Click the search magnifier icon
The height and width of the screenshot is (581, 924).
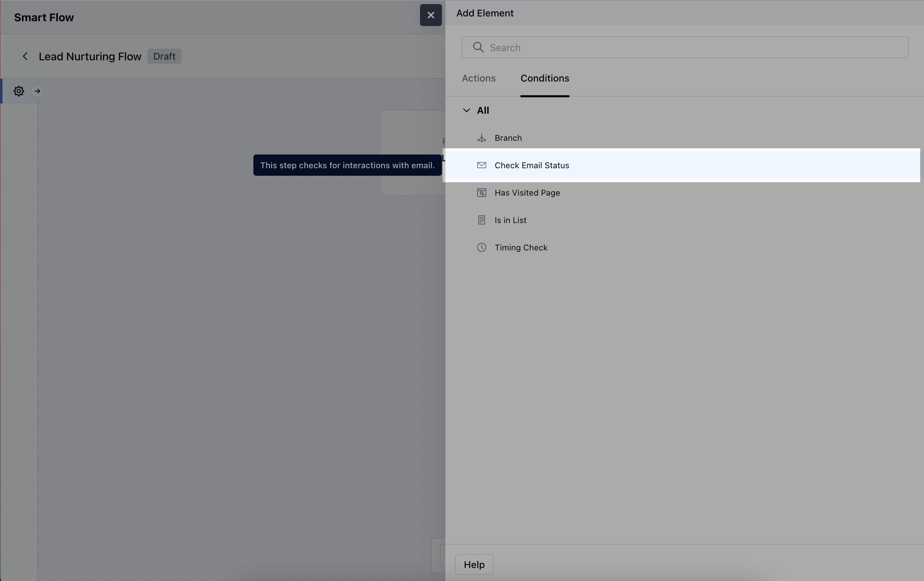coord(478,48)
